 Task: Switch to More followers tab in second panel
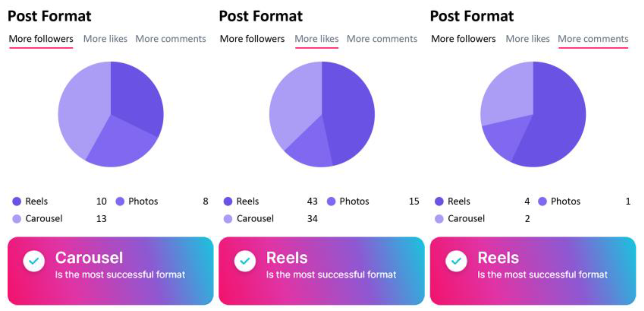click(x=252, y=39)
